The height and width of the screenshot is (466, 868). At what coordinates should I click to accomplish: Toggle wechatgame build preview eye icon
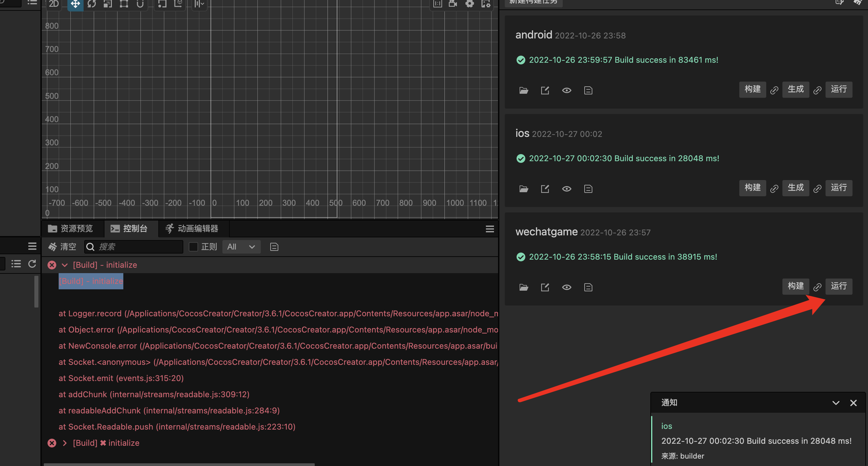[x=566, y=287]
